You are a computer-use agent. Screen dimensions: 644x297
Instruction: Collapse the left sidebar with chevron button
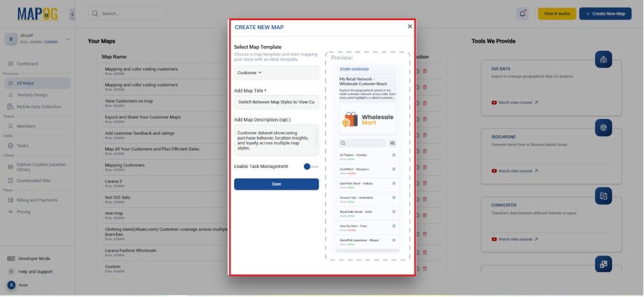pyautogui.click(x=72, y=14)
